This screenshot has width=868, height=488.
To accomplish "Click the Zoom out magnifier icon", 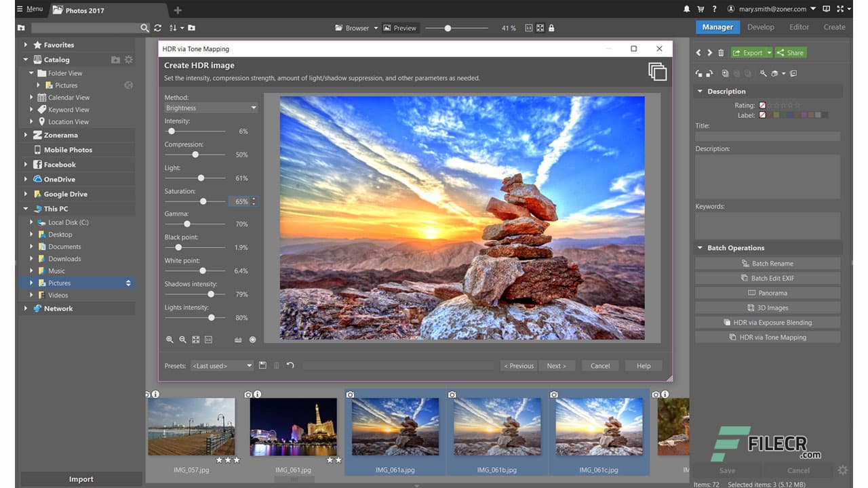I will pos(182,339).
